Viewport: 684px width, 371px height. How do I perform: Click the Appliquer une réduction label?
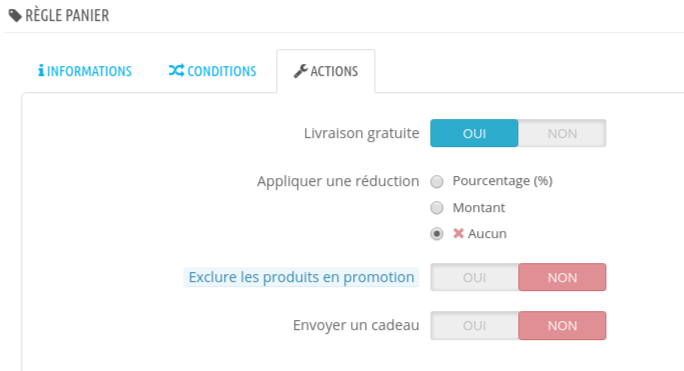coord(338,181)
